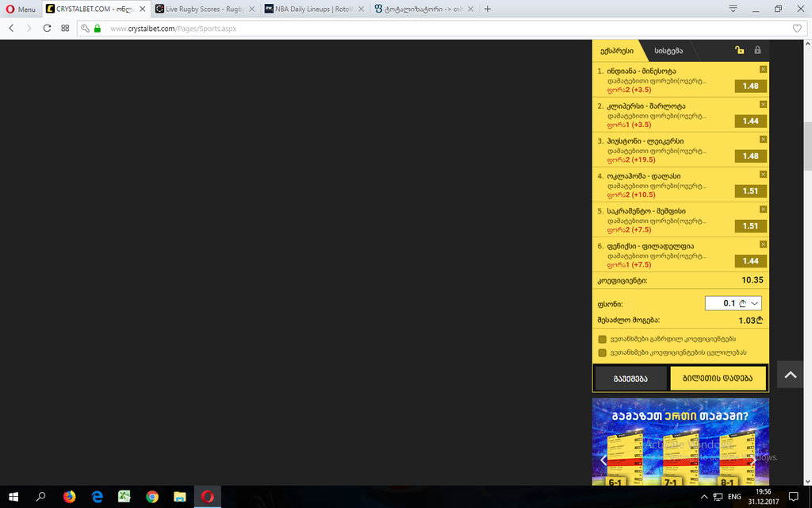Expand the stake amount dropdown arrow
This screenshot has height=508, width=812.
click(755, 303)
